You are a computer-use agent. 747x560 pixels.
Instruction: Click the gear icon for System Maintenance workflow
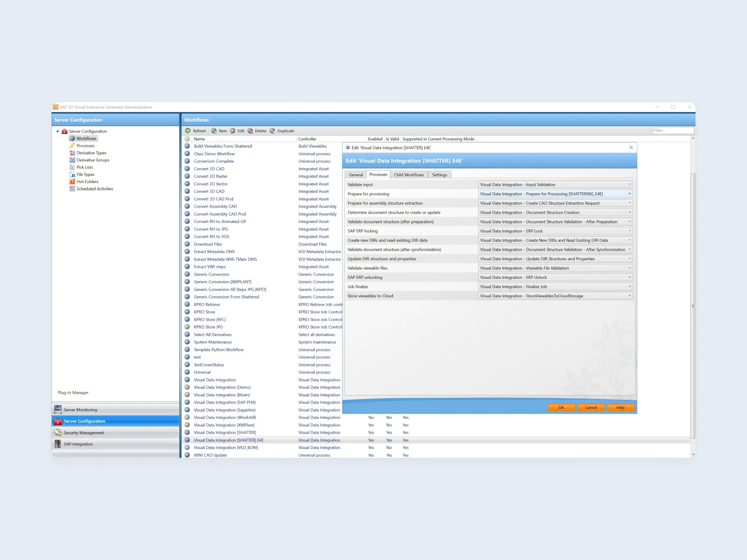tap(187, 342)
